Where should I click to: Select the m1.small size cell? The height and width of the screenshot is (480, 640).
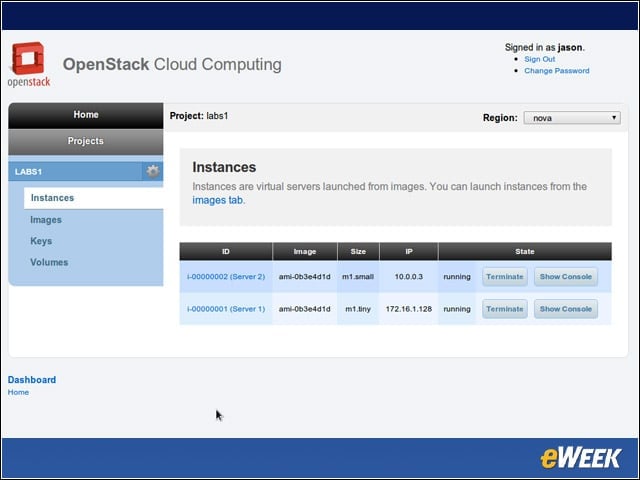tap(358, 277)
